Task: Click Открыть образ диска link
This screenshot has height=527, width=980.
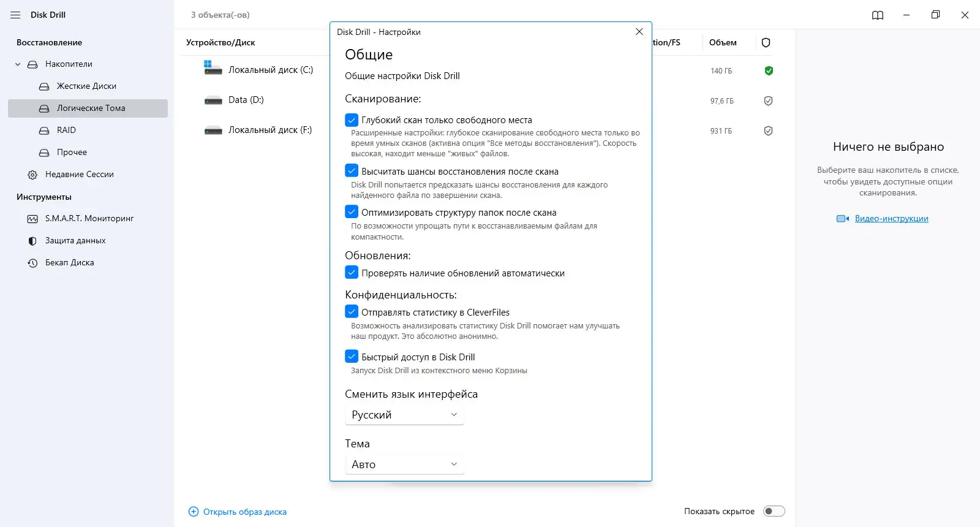Action: click(x=245, y=512)
